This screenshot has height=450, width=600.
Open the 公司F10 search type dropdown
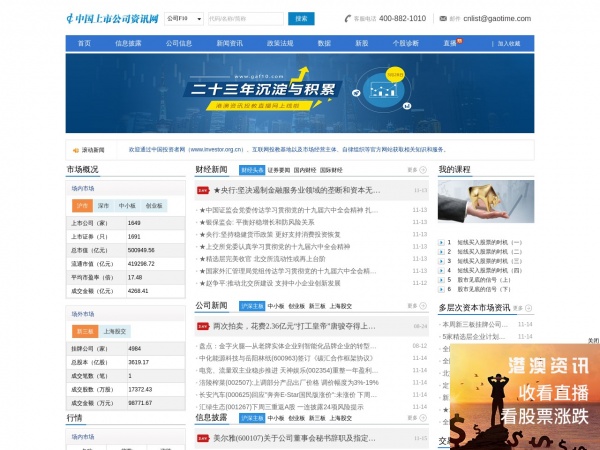[184, 18]
